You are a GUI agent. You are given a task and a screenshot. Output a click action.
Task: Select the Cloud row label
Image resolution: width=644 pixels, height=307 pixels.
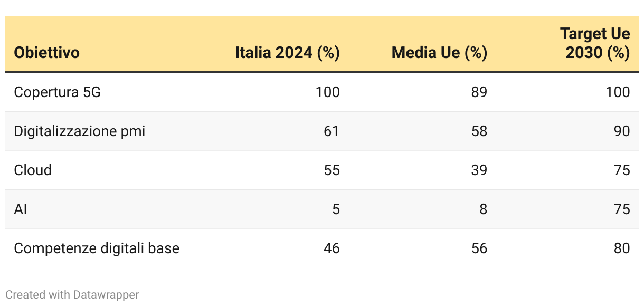(x=33, y=170)
